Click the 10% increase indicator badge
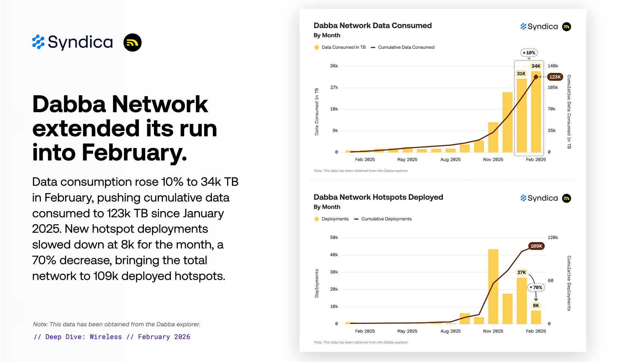The height and width of the screenshot is (362, 644). (x=529, y=53)
